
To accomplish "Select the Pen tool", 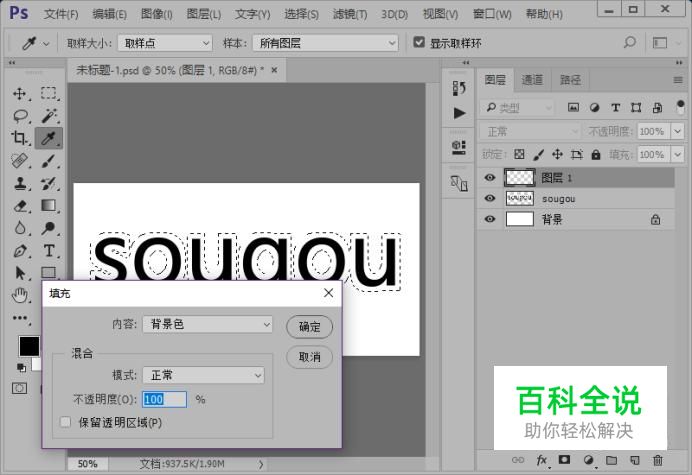I will [19, 251].
